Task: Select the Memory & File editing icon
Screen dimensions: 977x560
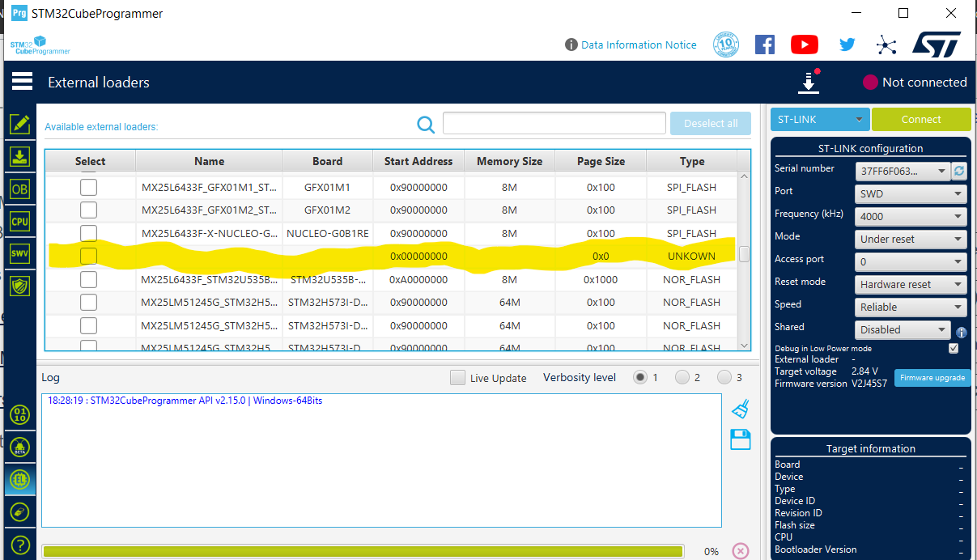Action: click(x=20, y=124)
